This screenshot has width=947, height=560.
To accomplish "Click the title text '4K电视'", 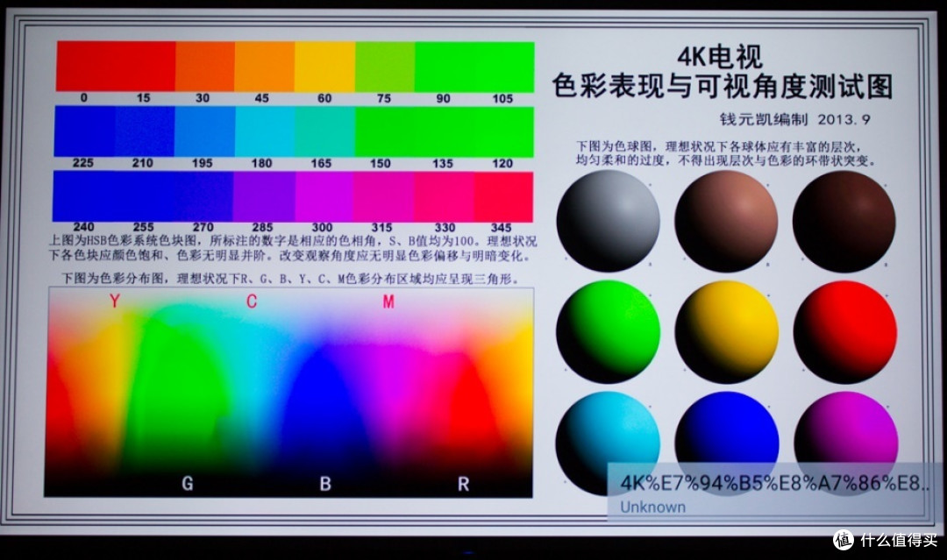I will tap(719, 57).
